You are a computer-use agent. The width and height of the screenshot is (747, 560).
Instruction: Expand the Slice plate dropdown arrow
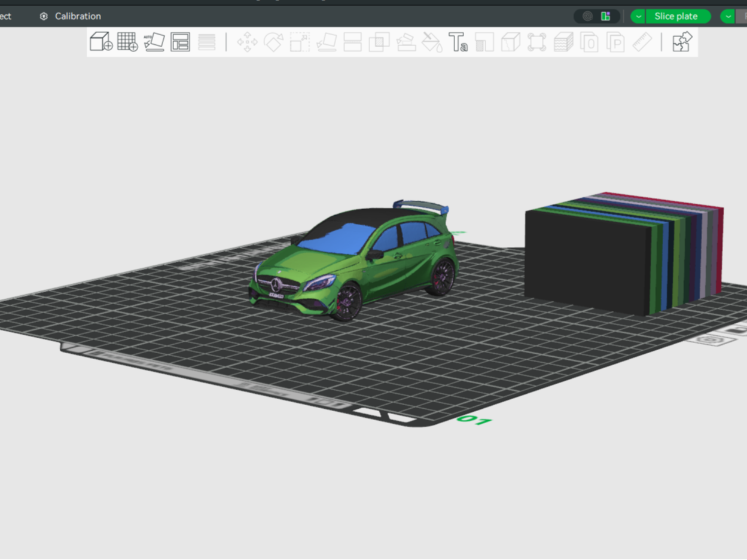tap(638, 16)
